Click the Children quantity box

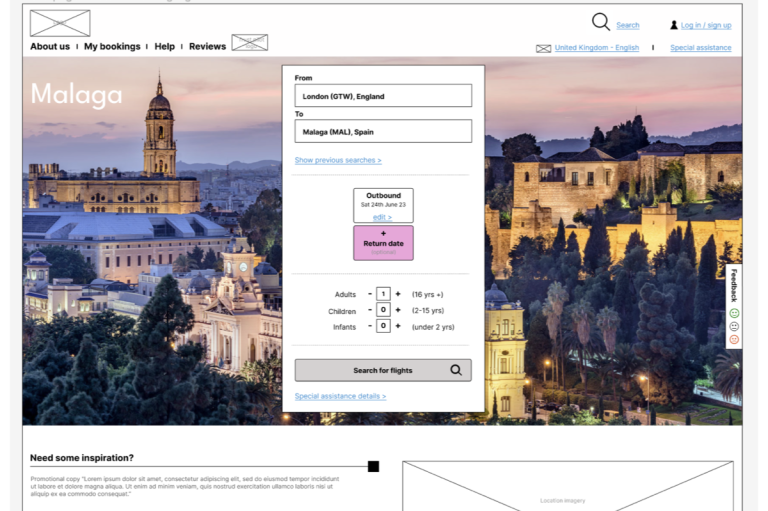point(383,310)
